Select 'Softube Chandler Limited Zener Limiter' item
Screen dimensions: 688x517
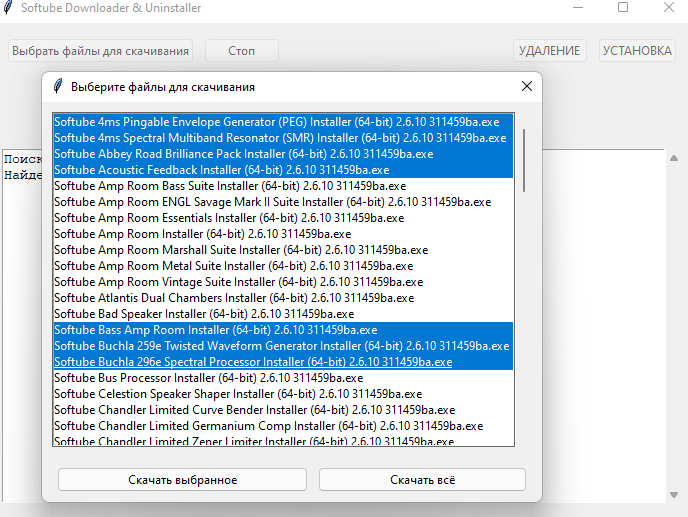pos(283,440)
